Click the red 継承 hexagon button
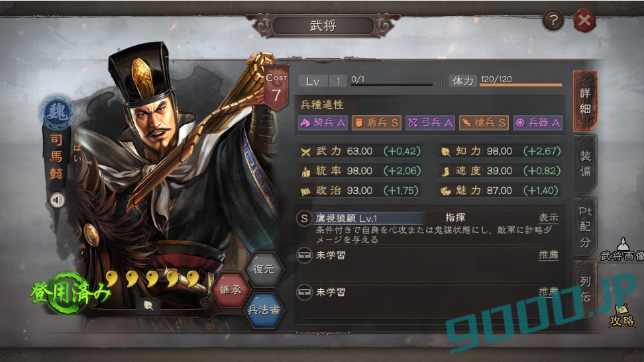This screenshot has width=644, height=362. pos(231,290)
